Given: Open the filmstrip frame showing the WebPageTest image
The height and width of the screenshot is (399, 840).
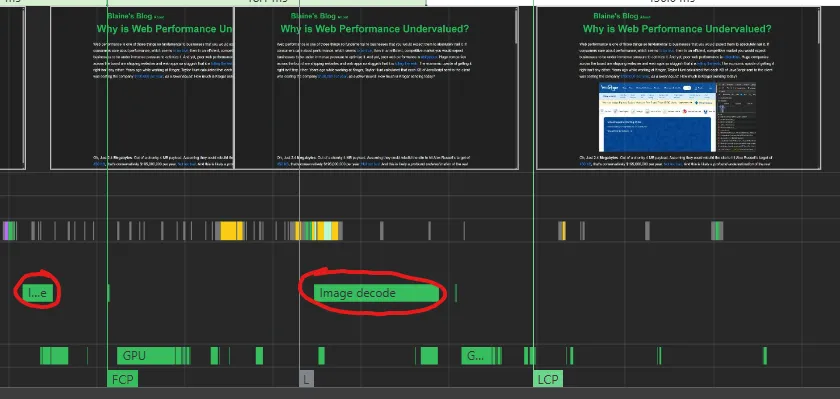Looking at the screenshot, I should (x=678, y=88).
